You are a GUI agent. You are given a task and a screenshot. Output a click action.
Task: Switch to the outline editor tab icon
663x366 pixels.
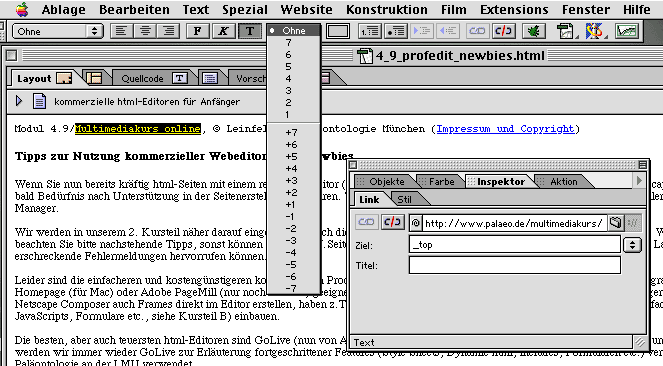click(x=210, y=78)
